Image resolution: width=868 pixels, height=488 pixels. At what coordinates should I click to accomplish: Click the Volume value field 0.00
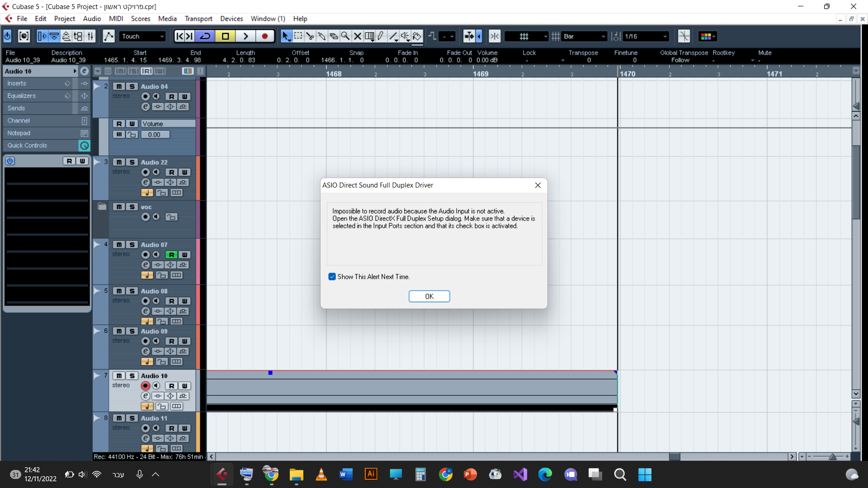pyautogui.click(x=155, y=135)
